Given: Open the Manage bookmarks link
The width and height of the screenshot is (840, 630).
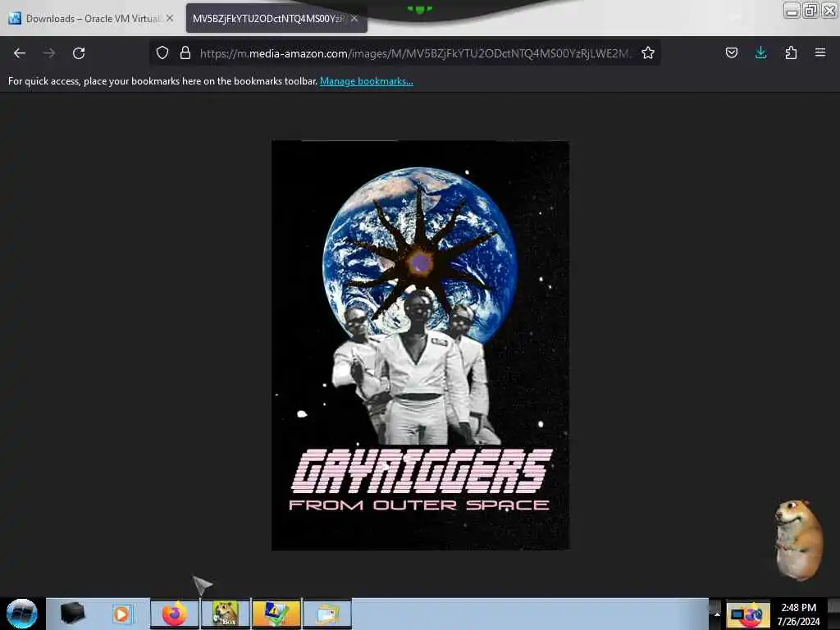Looking at the screenshot, I should pyautogui.click(x=367, y=81).
